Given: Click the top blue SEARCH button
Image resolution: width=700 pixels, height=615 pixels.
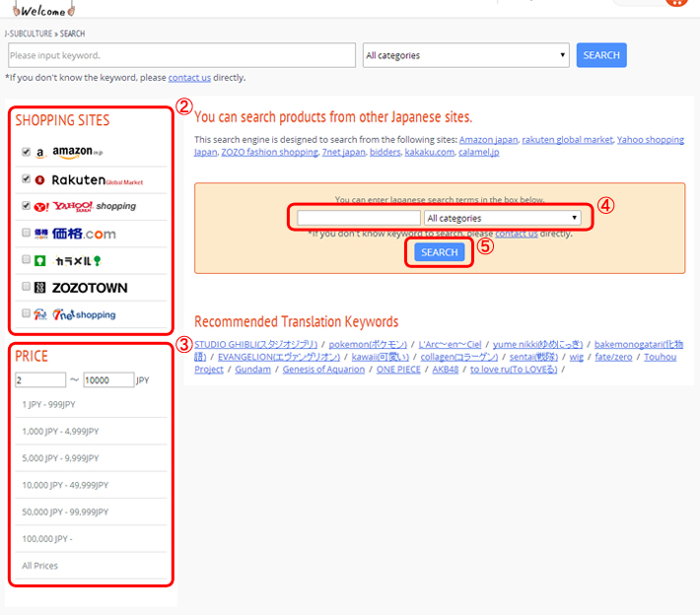Looking at the screenshot, I should click(x=601, y=55).
